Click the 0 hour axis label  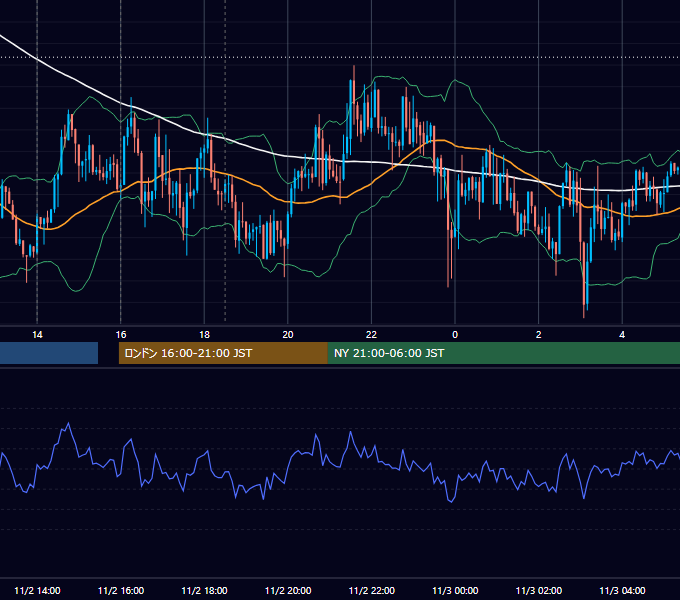pos(455,335)
